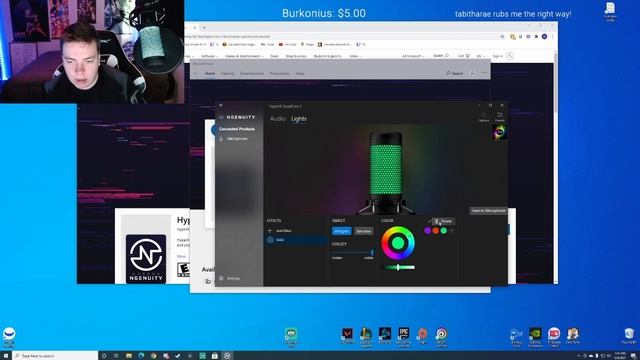This screenshot has width=640, height=360.
Task: Open the Home tab in Microsoft Store
Action: point(210,73)
